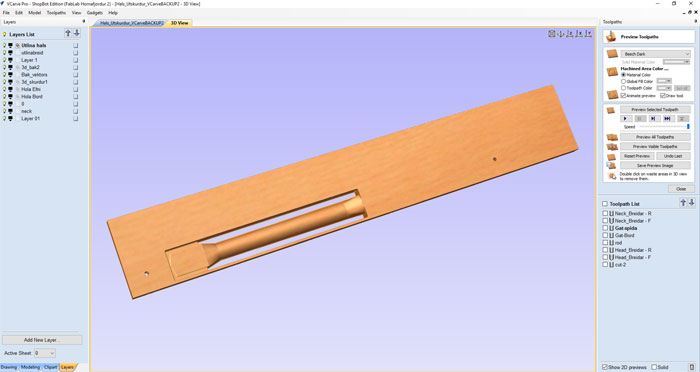Toggle visibility of the neck layer
Viewport: 700px width, 372px height.
(5, 111)
